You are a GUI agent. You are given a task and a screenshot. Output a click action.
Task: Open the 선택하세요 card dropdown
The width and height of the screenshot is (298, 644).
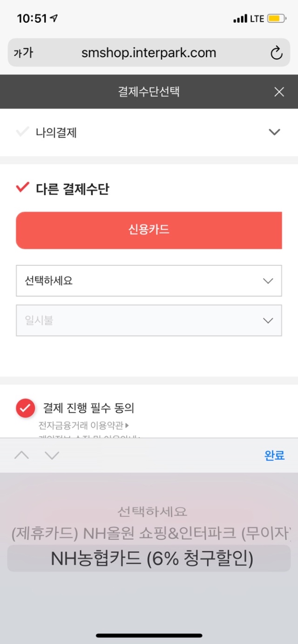click(x=149, y=281)
